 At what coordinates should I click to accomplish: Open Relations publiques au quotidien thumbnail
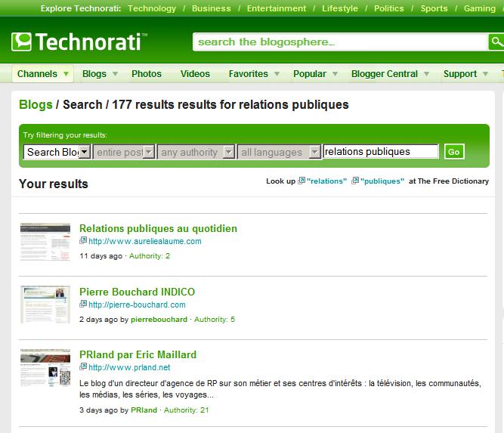[x=45, y=242]
